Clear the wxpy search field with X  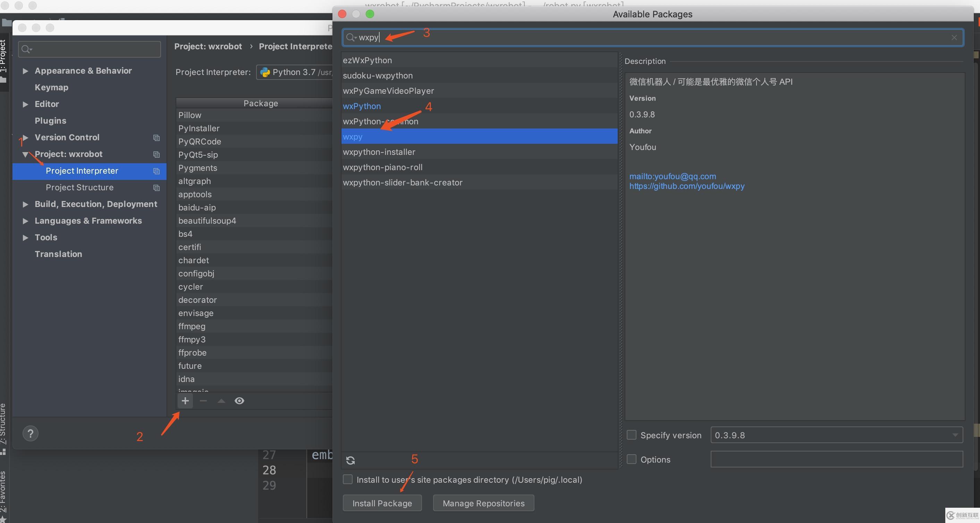coord(954,37)
